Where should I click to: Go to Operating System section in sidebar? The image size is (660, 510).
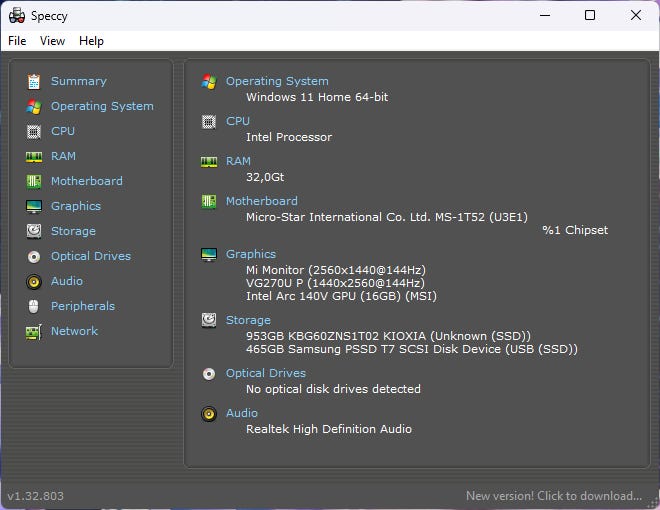pyautogui.click(x=102, y=106)
